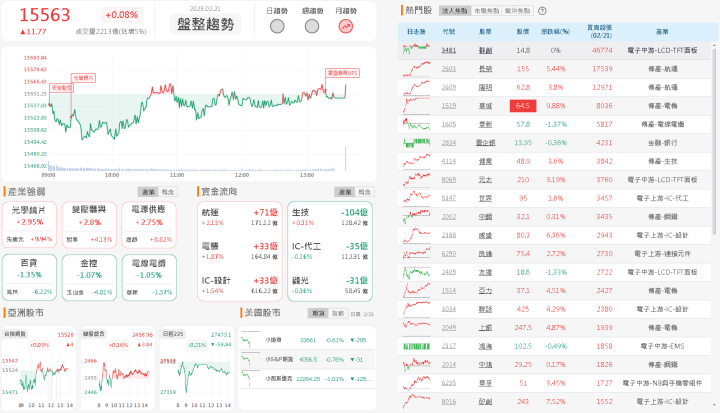
Task: Open stock code 1519 link
Action: [449, 106]
